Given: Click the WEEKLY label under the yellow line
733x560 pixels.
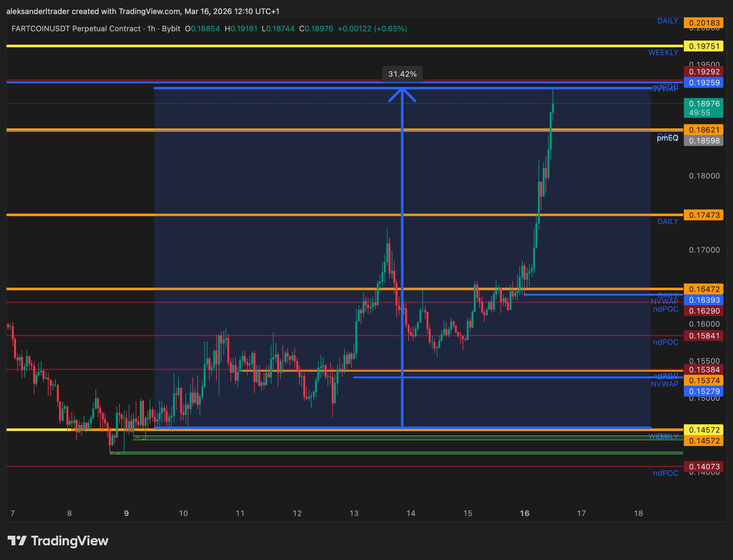Looking at the screenshot, I should pyautogui.click(x=663, y=53).
